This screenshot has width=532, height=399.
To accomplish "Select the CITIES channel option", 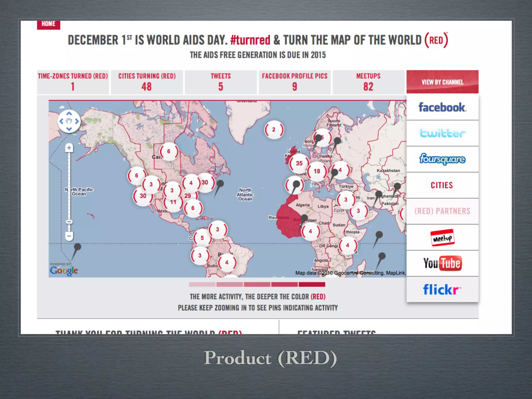I will [x=442, y=185].
